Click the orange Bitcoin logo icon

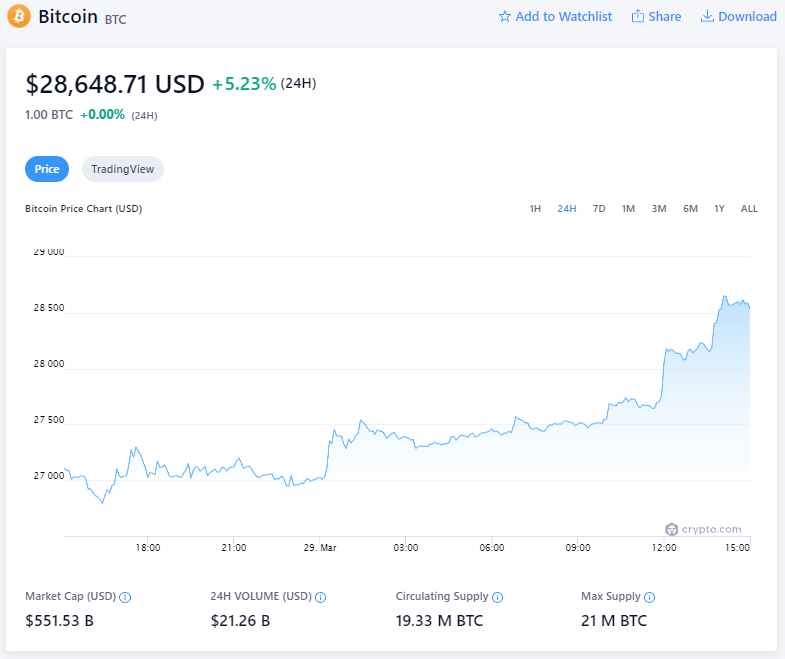[19, 16]
